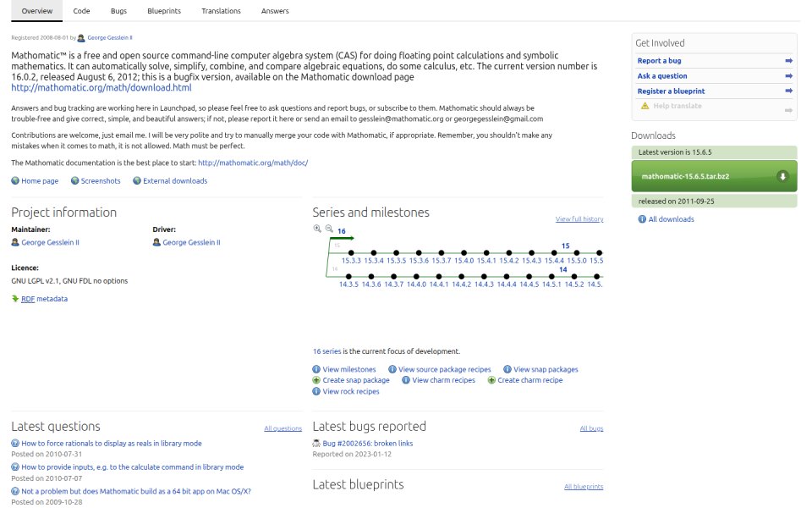The image size is (812, 508).
Task: Open the Blueprints tab
Action: click(x=164, y=11)
